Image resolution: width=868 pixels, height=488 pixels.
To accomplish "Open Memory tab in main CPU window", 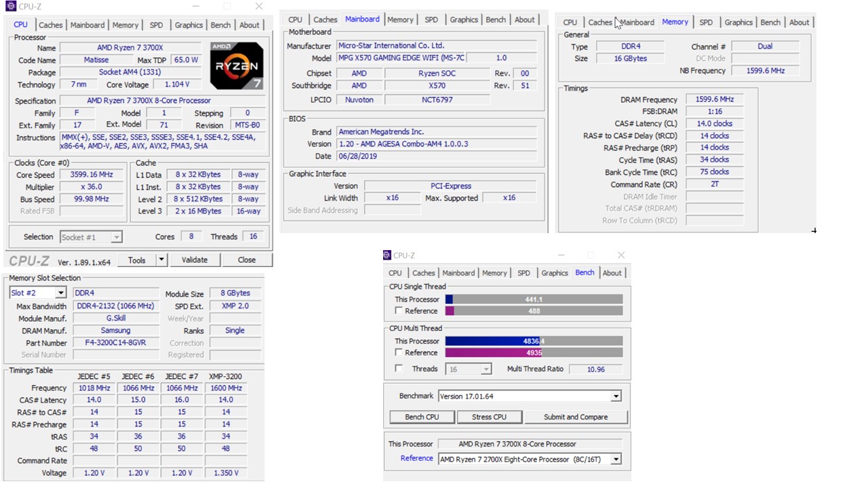I will coord(125,25).
